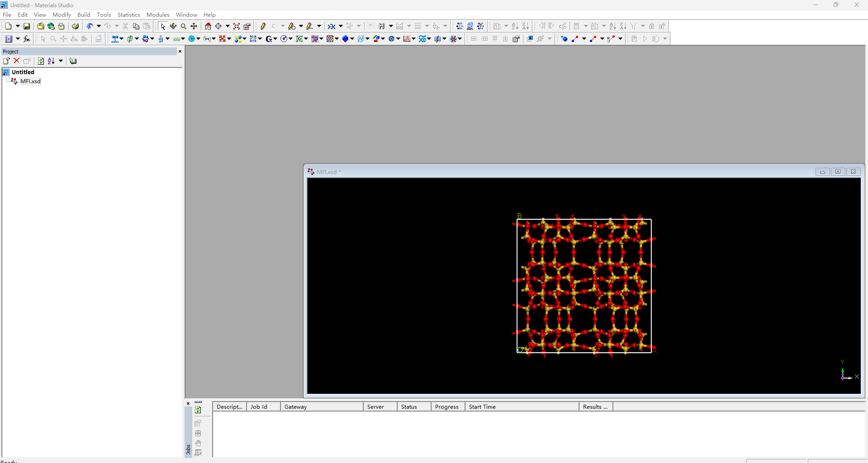Click the Save icon in the toolbar
The image size is (868, 463).
tap(27, 26)
